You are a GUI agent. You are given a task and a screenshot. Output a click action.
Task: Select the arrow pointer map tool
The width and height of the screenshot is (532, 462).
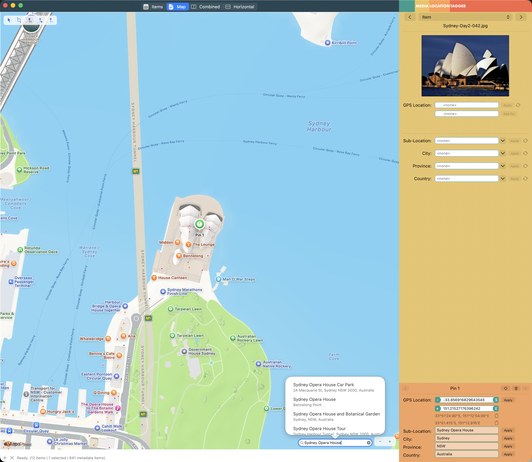click(x=9, y=20)
